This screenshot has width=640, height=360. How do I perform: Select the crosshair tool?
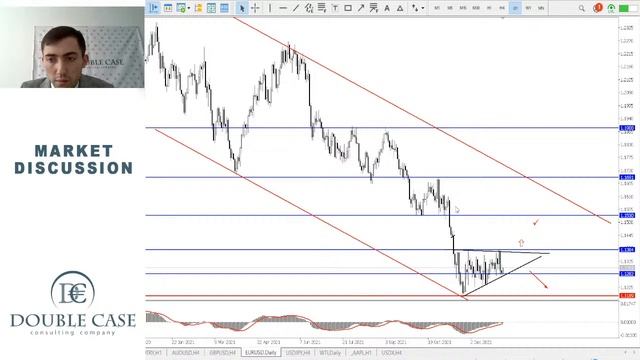[x=255, y=8]
